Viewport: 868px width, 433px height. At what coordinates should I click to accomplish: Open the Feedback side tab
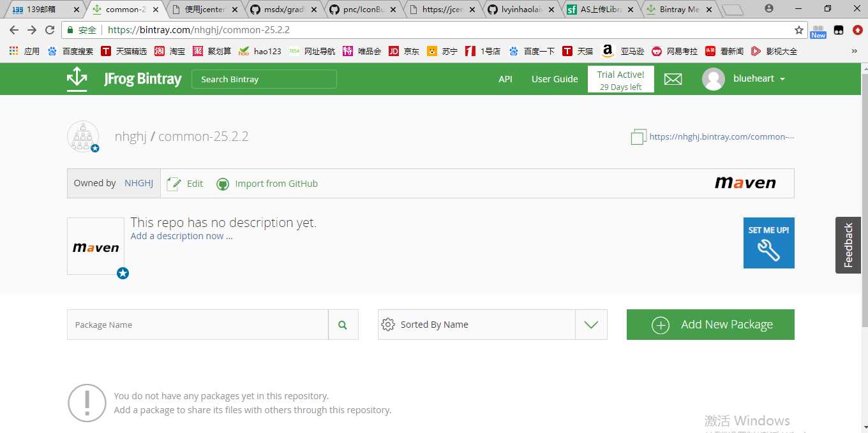click(848, 245)
